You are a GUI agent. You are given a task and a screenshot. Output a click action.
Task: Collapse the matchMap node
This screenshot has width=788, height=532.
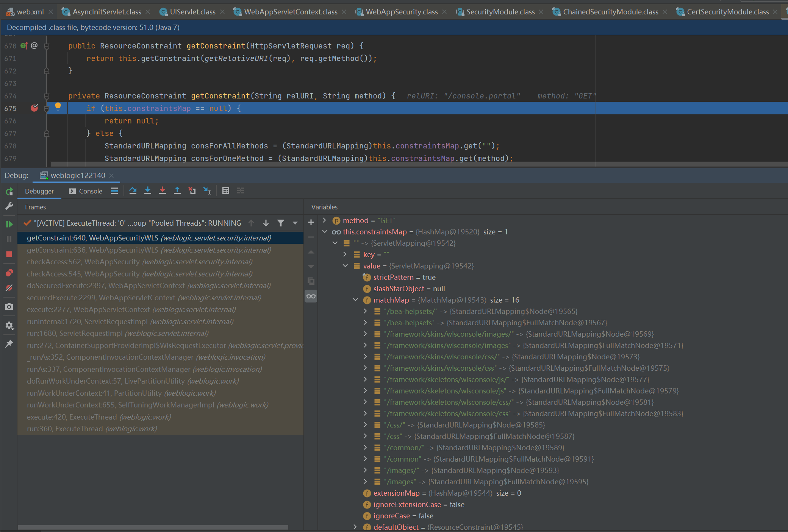tap(355, 300)
